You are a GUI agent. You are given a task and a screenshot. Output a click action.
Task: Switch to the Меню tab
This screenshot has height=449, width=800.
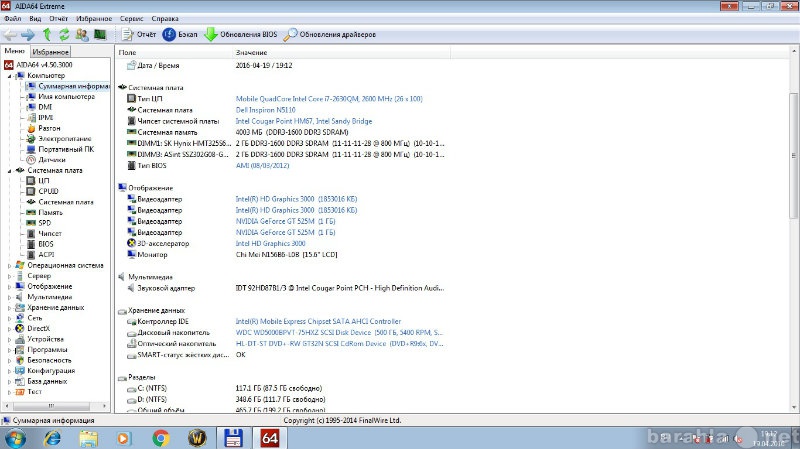tap(15, 51)
